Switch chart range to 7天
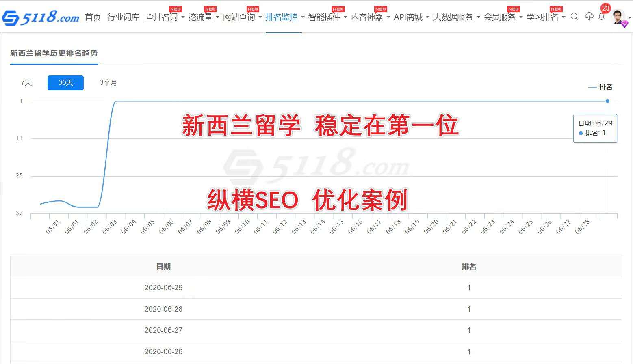The width and height of the screenshot is (633, 364). [26, 83]
